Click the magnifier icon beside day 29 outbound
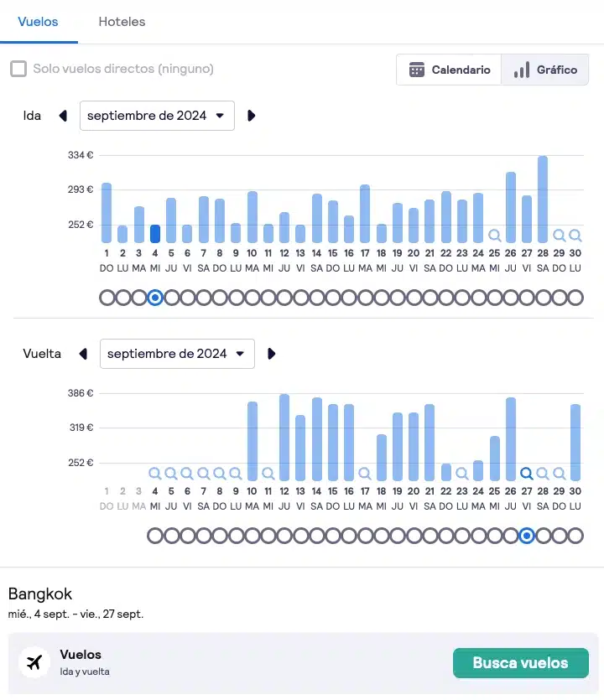604x700 pixels. pyautogui.click(x=559, y=236)
